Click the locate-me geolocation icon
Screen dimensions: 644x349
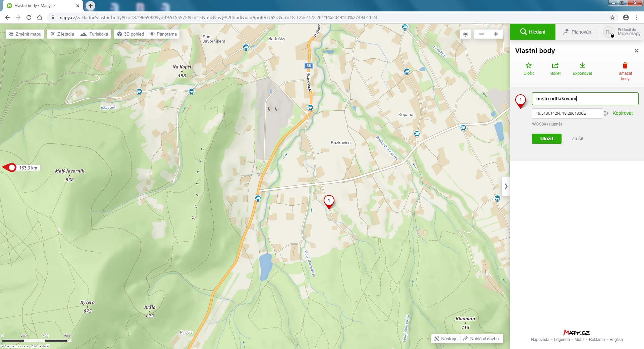[x=466, y=34]
